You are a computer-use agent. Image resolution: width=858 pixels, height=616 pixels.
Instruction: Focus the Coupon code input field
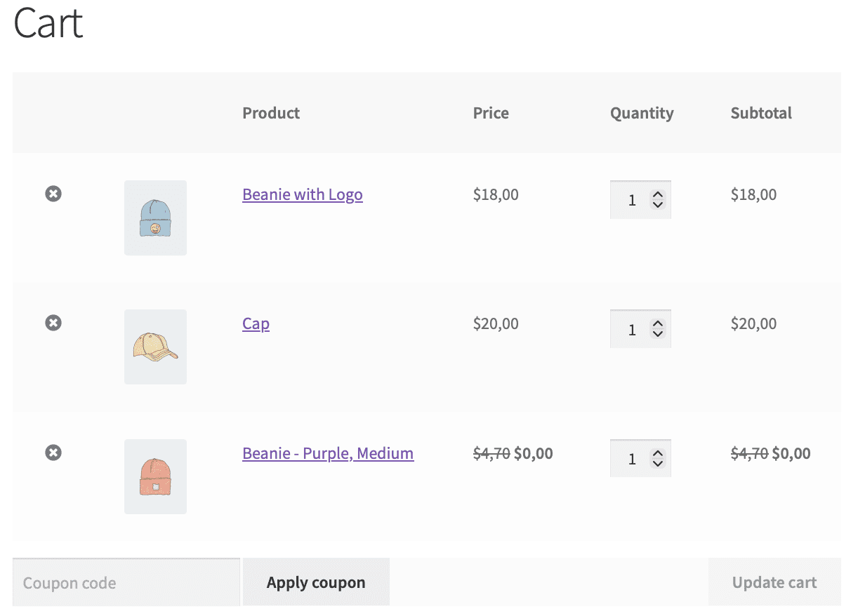[x=126, y=582]
